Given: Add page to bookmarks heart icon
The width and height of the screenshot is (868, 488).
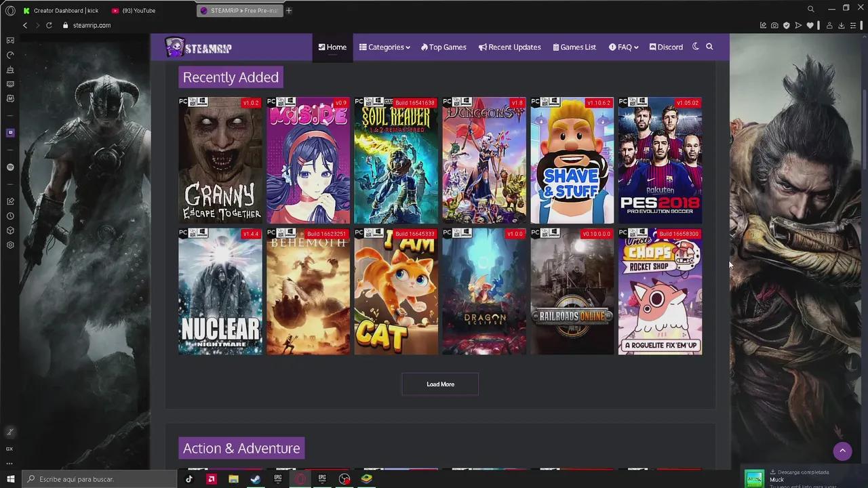Looking at the screenshot, I should [x=809, y=25].
